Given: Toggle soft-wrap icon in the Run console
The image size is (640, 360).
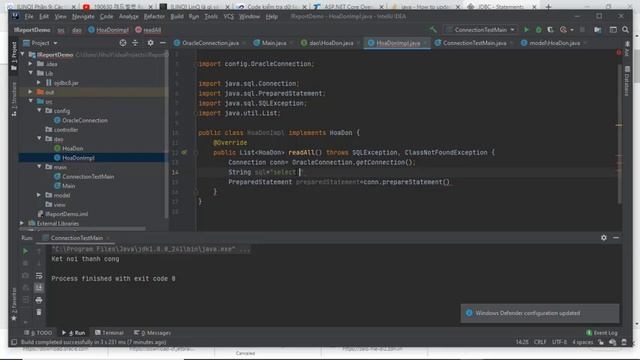Looking at the screenshot, I should 39,276.
